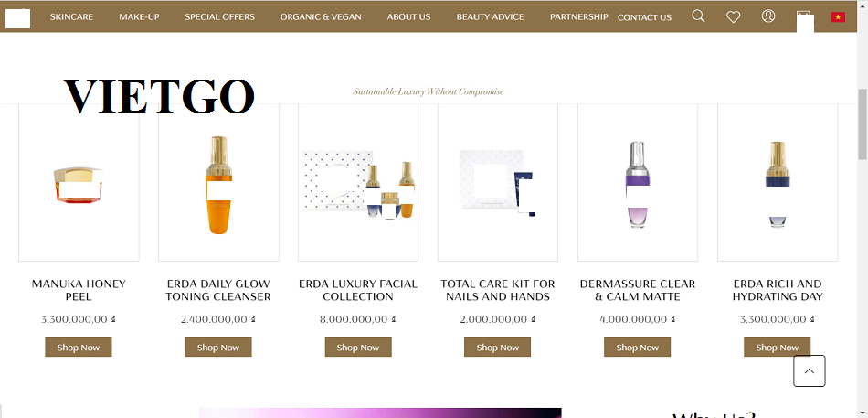
Task: Shop Now for Manuka Honey Peel
Action: 79,347
